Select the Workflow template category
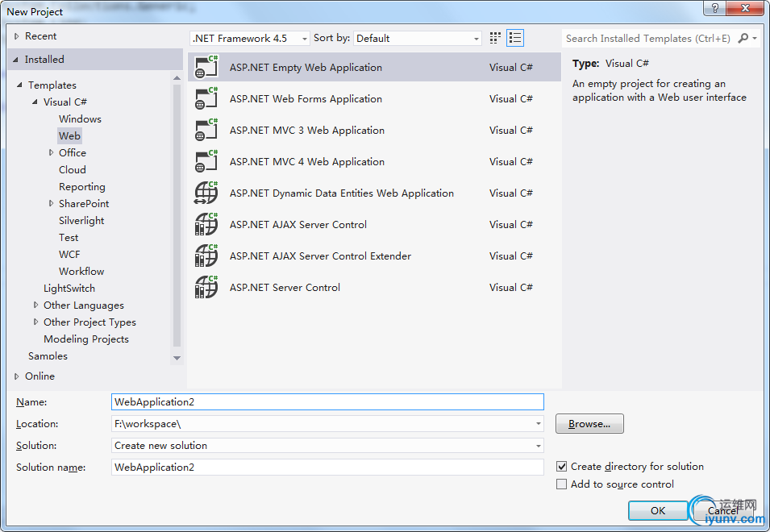This screenshot has width=770, height=532. tap(81, 272)
